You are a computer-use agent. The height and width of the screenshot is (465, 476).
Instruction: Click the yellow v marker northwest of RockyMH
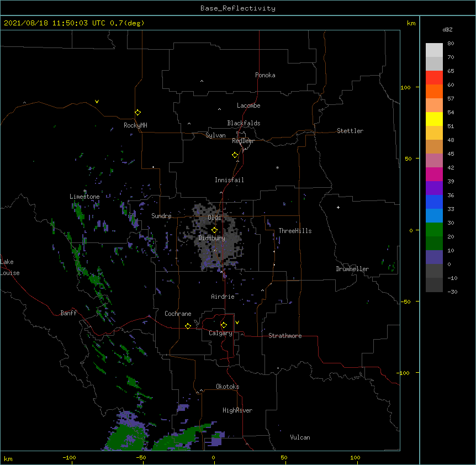[97, 102]
